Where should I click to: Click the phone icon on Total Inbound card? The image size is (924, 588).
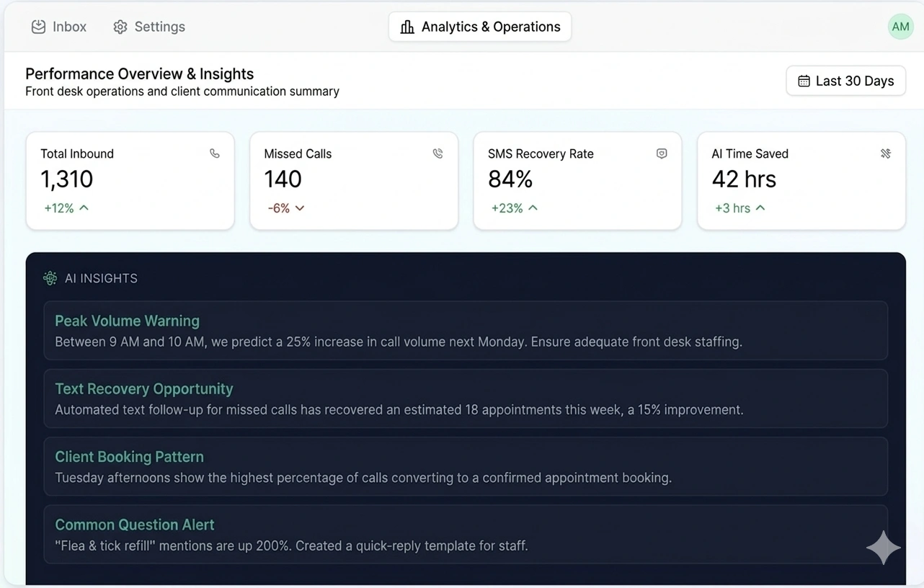tap(215, 153)
